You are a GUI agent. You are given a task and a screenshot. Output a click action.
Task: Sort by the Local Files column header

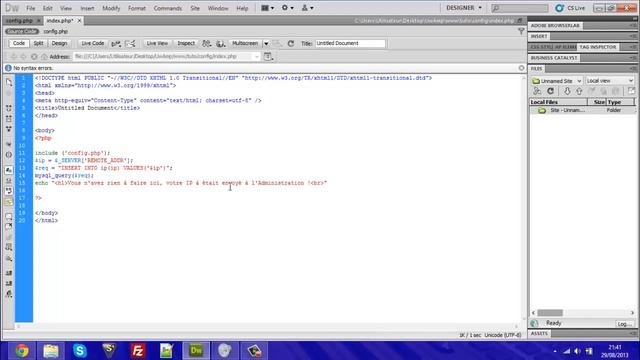point(558,102)
